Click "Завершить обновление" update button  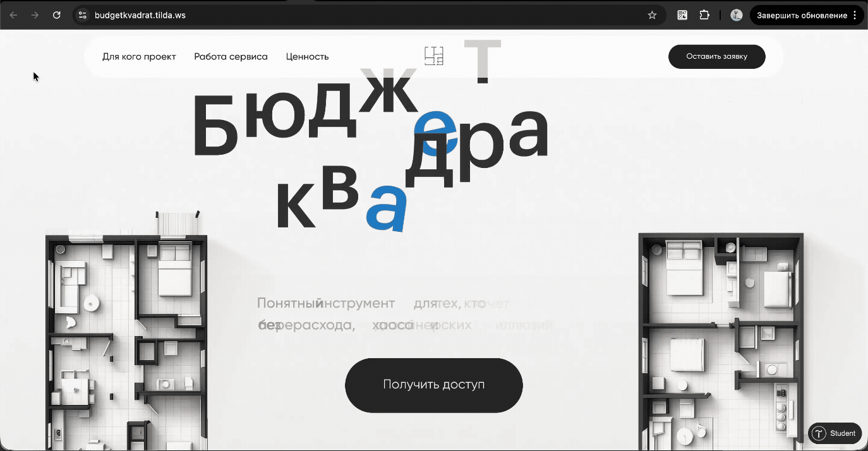pyautogui.click(x=802, y=15)
